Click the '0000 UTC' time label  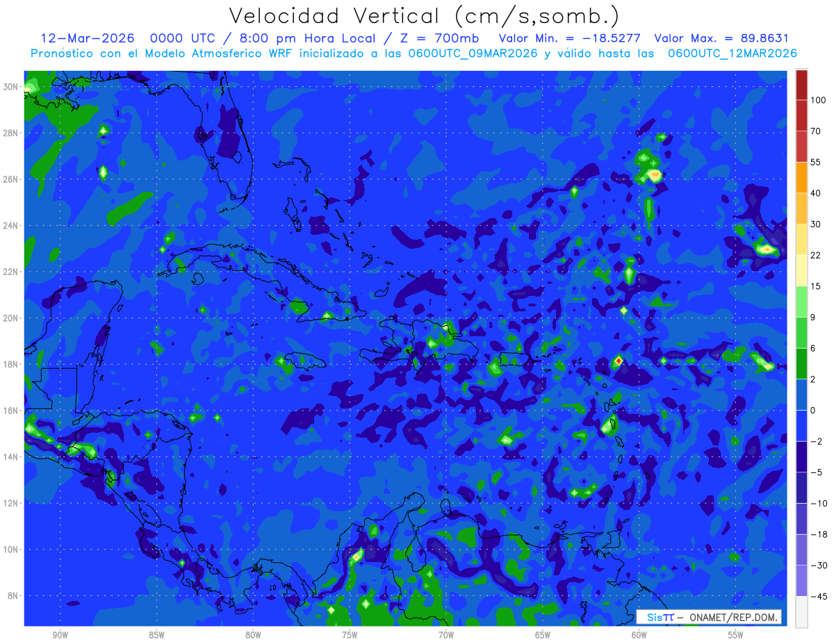click(x=182, y=38)
